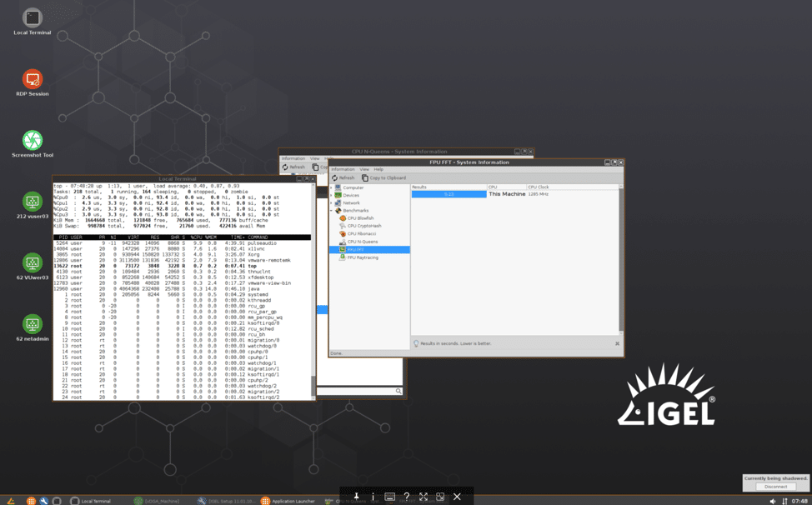Click the 'This Machine' result text
This screenshot has width=812, height=505.
(507, 194)
